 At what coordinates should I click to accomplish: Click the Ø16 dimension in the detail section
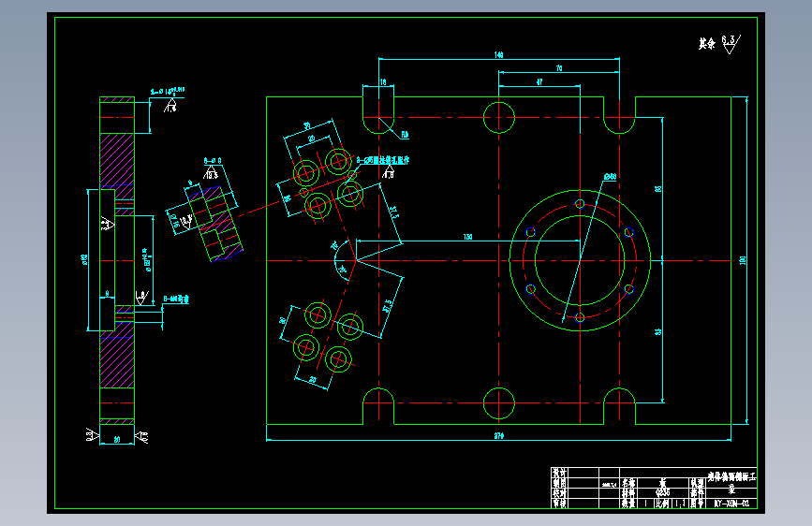174,222
